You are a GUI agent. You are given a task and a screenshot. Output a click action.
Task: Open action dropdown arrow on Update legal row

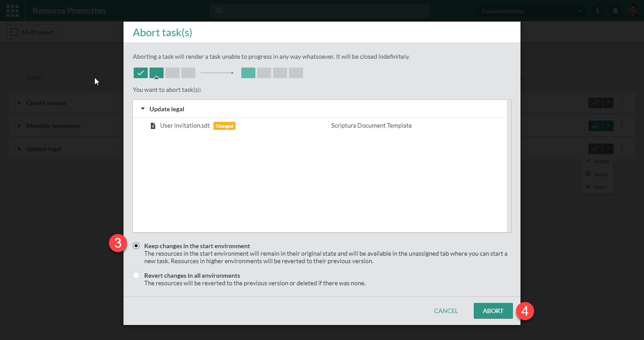click(x=608, y=149)
